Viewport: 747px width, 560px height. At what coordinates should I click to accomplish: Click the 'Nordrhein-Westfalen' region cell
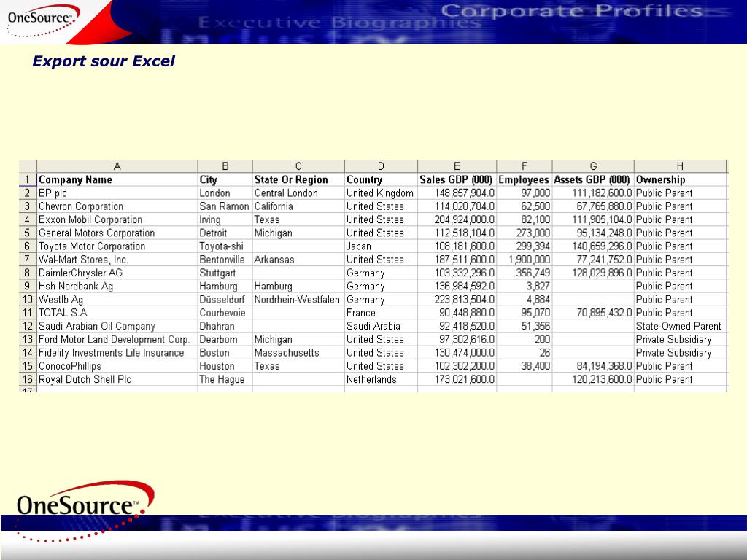point(298,300)
